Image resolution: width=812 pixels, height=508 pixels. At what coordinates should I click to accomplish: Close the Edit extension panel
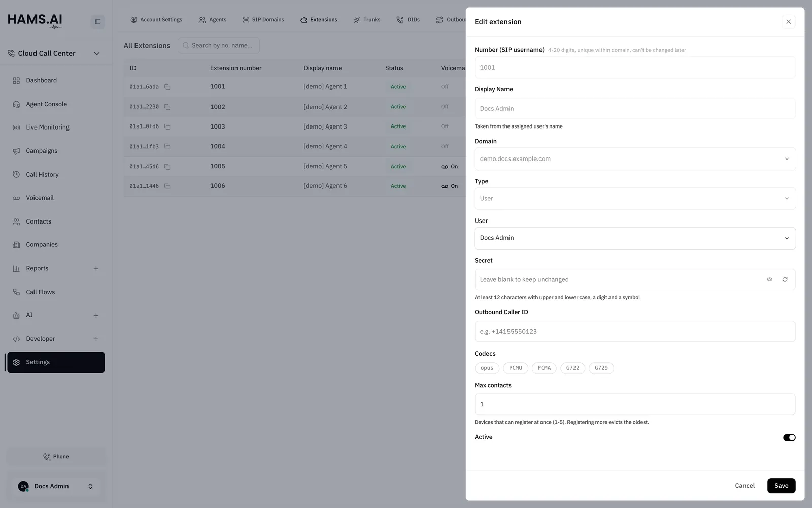click(x=788, y=22)
